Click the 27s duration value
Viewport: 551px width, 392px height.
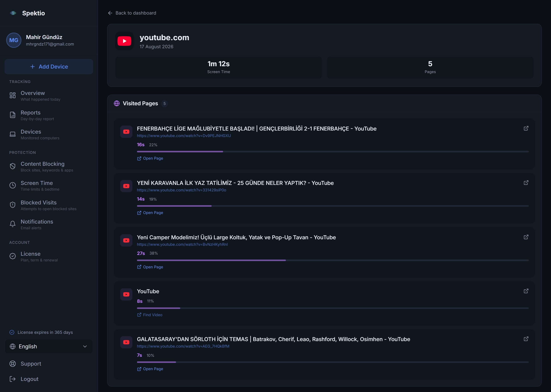141,253
